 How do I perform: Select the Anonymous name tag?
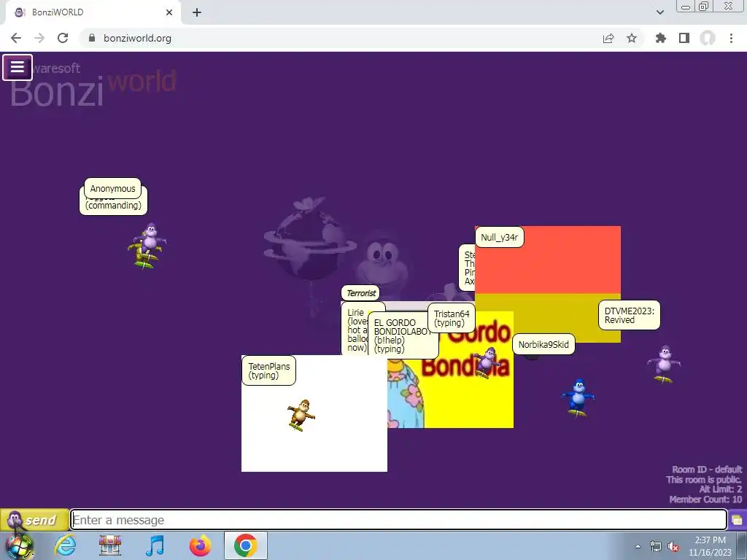[x=112, y=189]
